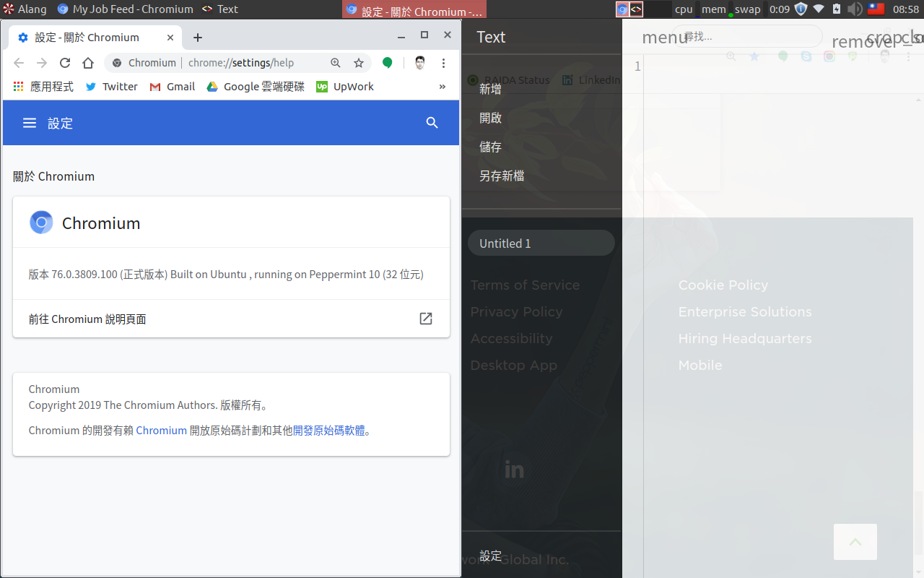This screenshot has width=924, height=578.
Task: Open the profile avatar in Chromium toolbar
Action: pos(420,63)
